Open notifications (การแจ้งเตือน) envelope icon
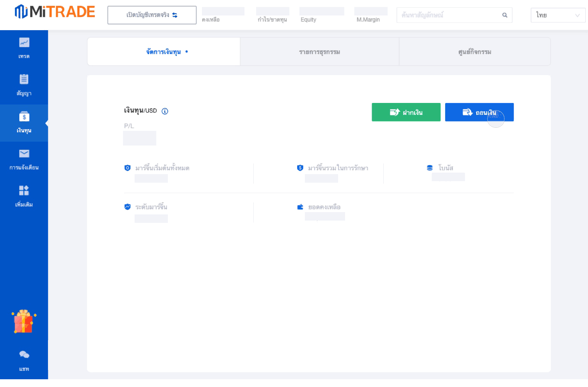The height and width of the screenshot is (387, 588). (x=24, y=154)
